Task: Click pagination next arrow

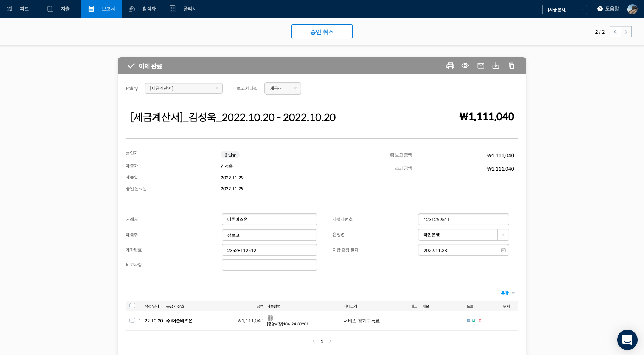Action: 330,341
